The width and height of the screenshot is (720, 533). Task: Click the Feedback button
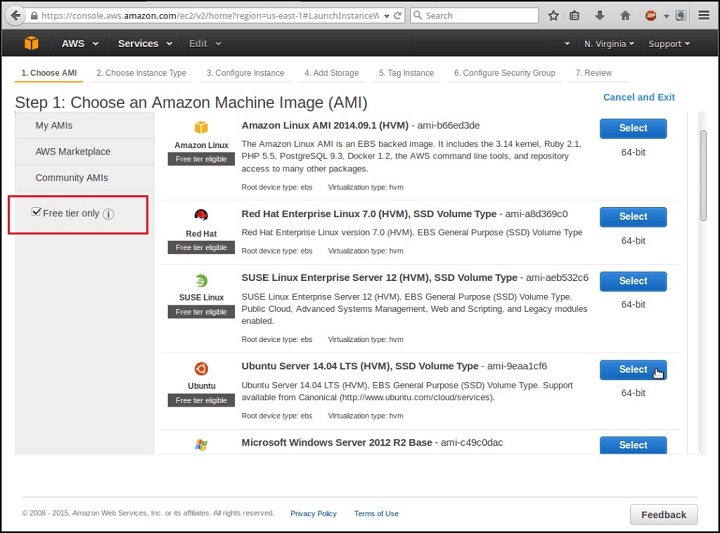point(664,515)
